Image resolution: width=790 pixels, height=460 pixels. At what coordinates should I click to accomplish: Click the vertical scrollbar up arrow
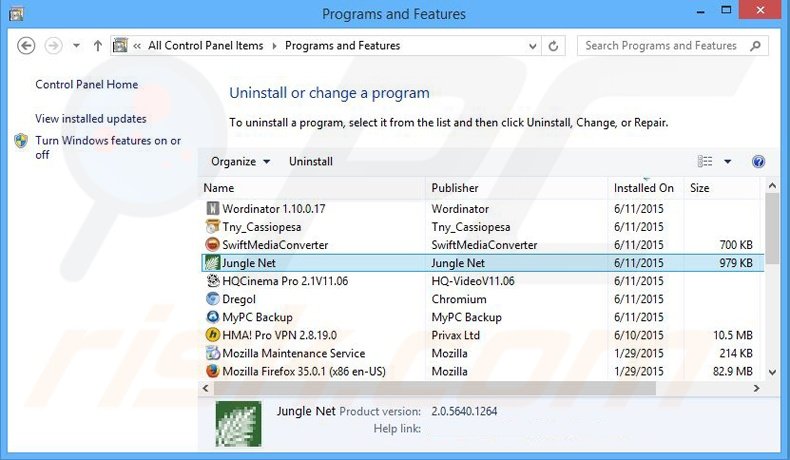pyautogui.click(x=772, y=186)
